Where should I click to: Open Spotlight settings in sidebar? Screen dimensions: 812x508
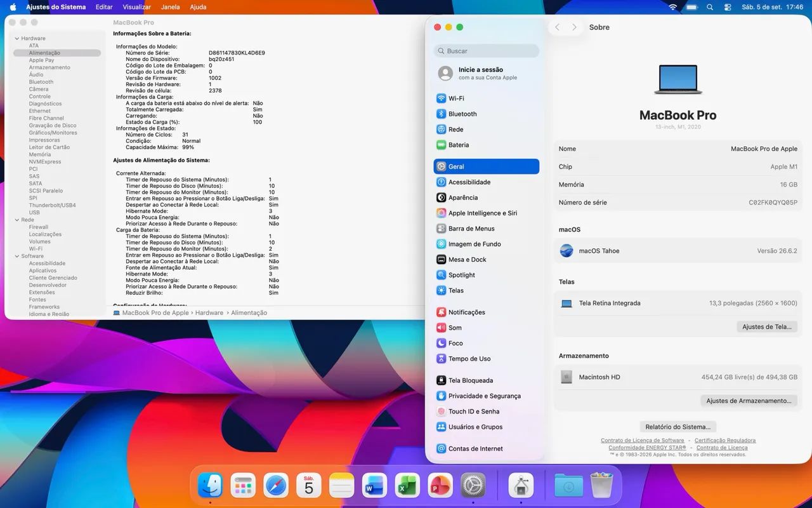coord(487,275)
